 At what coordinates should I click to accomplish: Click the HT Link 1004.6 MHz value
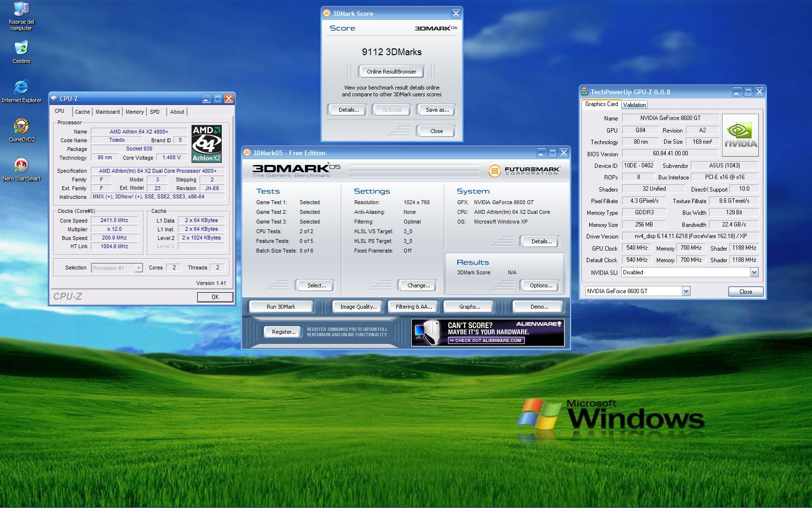point(114,246)
